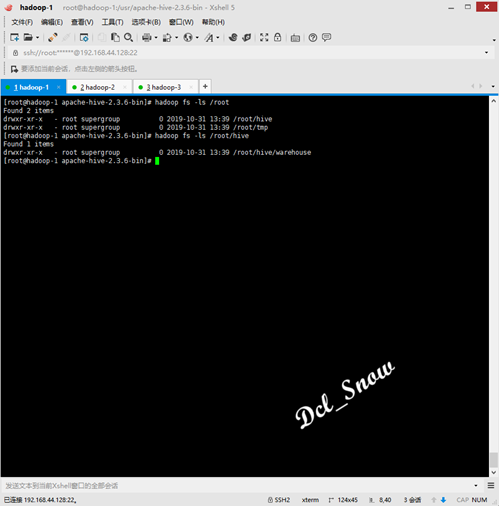
Task: Click the add current session arrow button
Action: point(14,69)
